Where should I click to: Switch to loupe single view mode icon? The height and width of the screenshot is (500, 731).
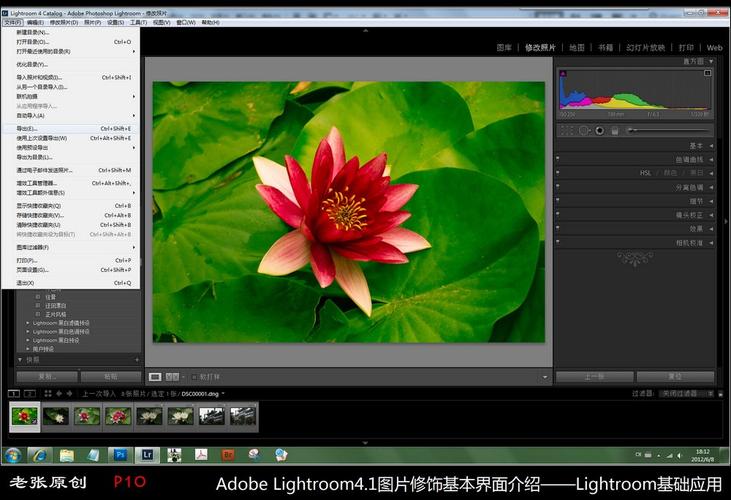point(155,377)
